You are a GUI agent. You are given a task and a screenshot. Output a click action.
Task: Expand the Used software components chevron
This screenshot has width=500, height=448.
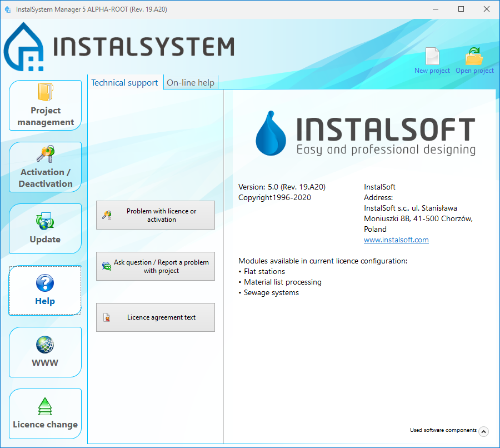[483, 432]
